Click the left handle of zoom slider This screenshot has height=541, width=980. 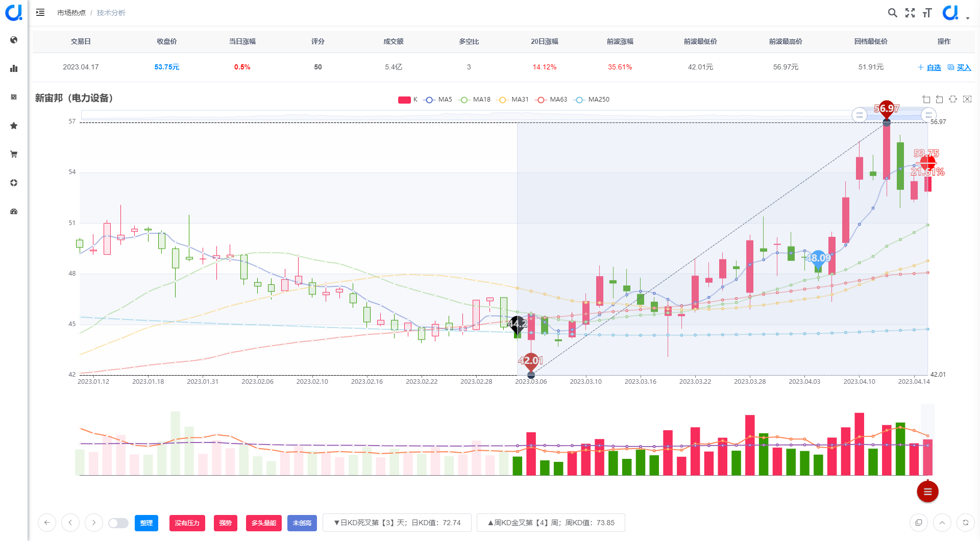coord(860,115)
